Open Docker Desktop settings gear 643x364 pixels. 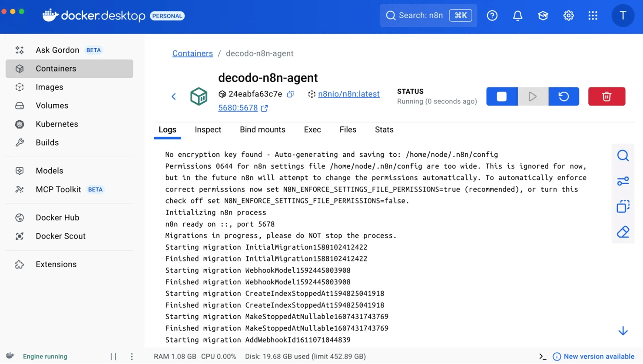click(568, 16)
